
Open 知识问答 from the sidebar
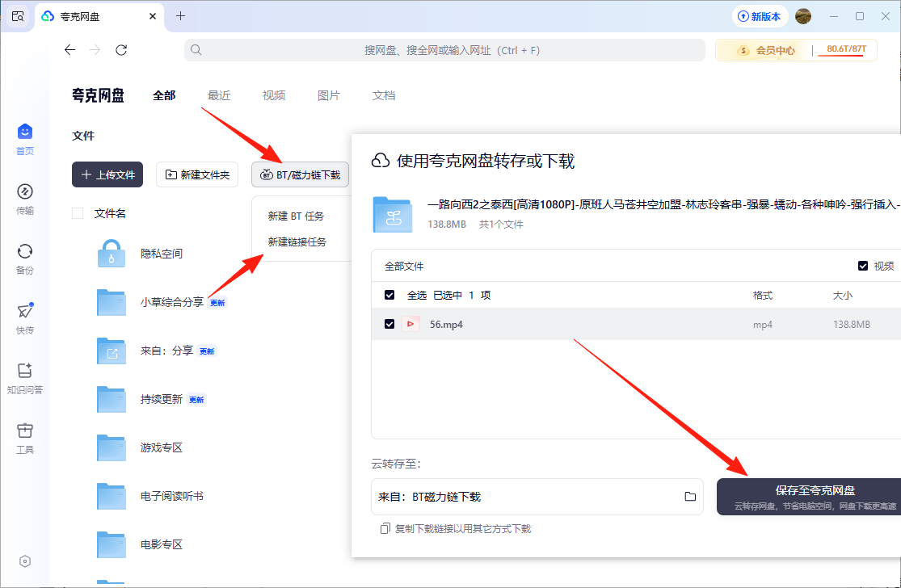pyautogui.click(x=24, y=377)
